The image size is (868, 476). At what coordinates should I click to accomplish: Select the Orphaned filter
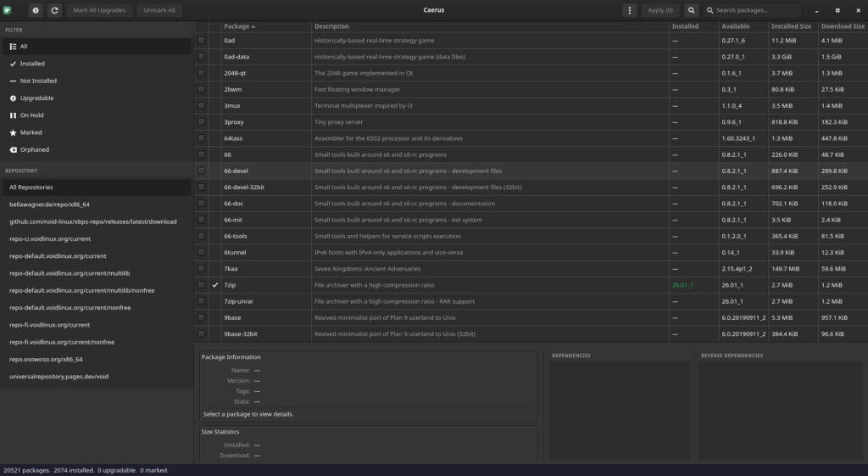pyautogui.click(x=97, y=149)
